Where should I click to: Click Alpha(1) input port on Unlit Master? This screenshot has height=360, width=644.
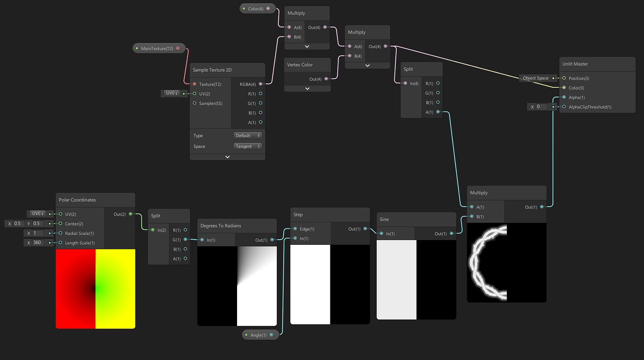tap(564, 97)
